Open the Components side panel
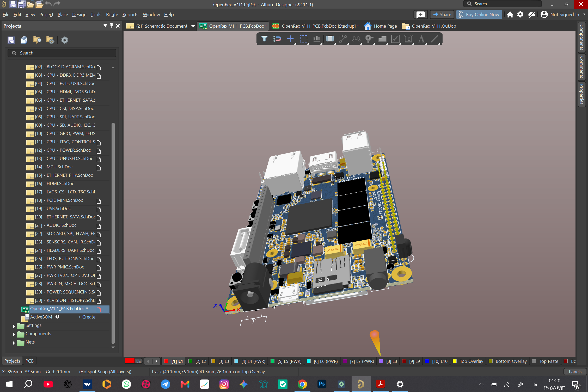588x392 pixels. (582, 37)
